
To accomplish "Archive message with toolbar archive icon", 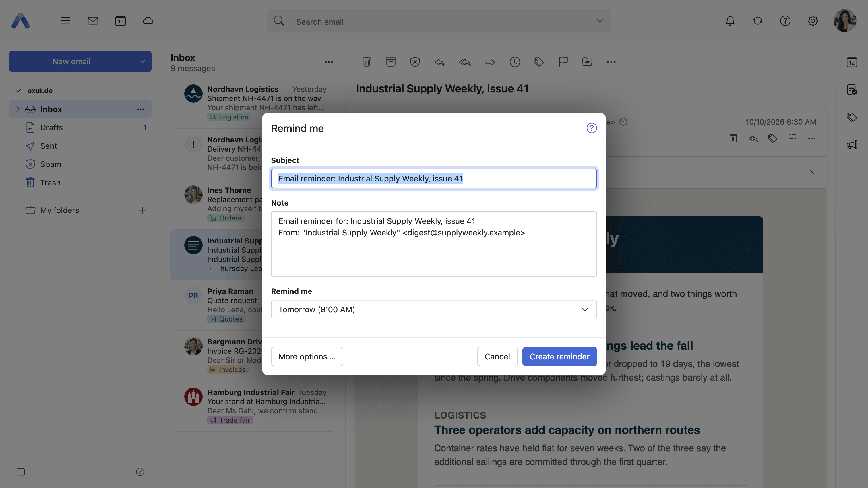I will pyautogui.click(x=391, y=62).
